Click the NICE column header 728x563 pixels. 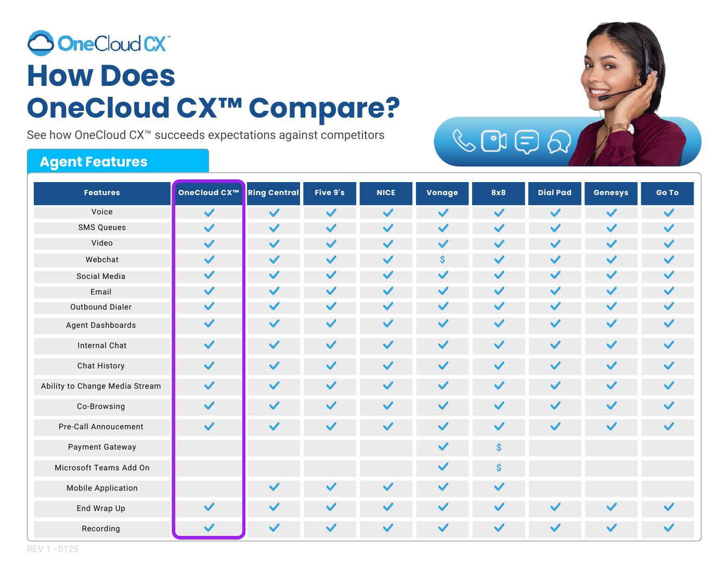pos(386,193)
